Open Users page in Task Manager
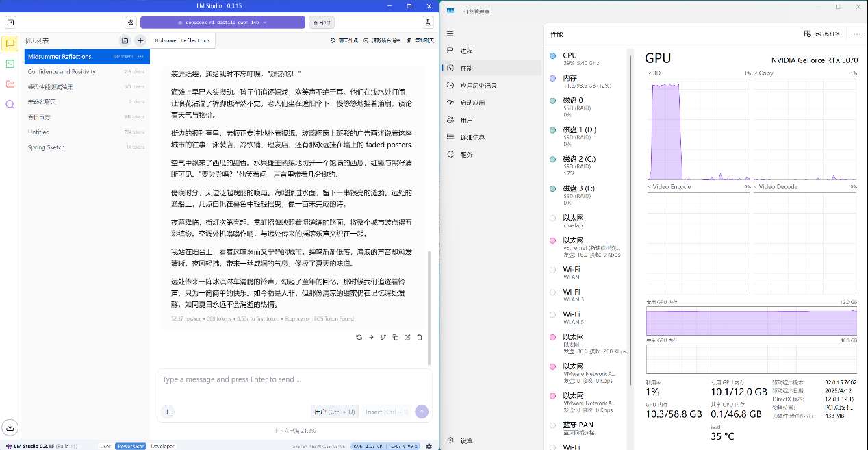 click(x=491, y=120)
